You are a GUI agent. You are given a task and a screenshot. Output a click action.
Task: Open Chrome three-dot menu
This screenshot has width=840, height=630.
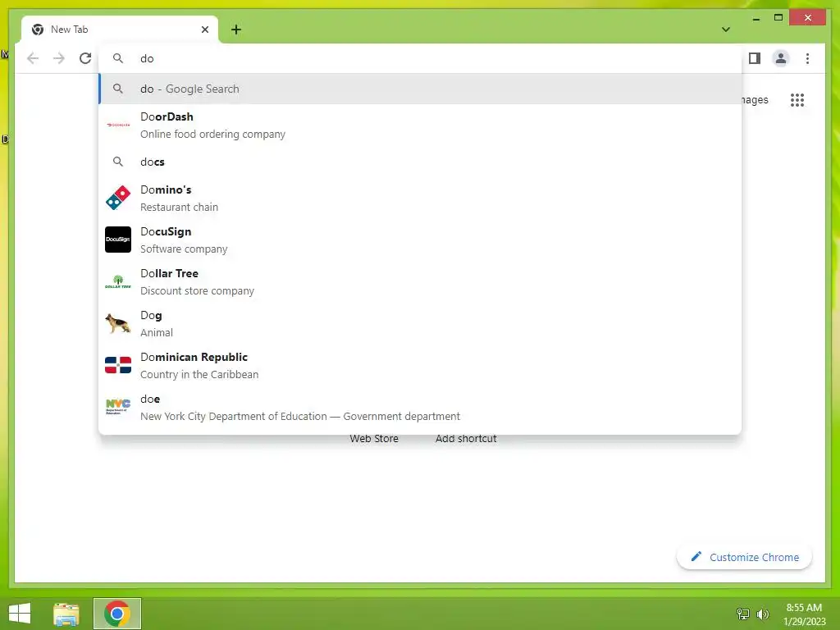coord(807,58)
